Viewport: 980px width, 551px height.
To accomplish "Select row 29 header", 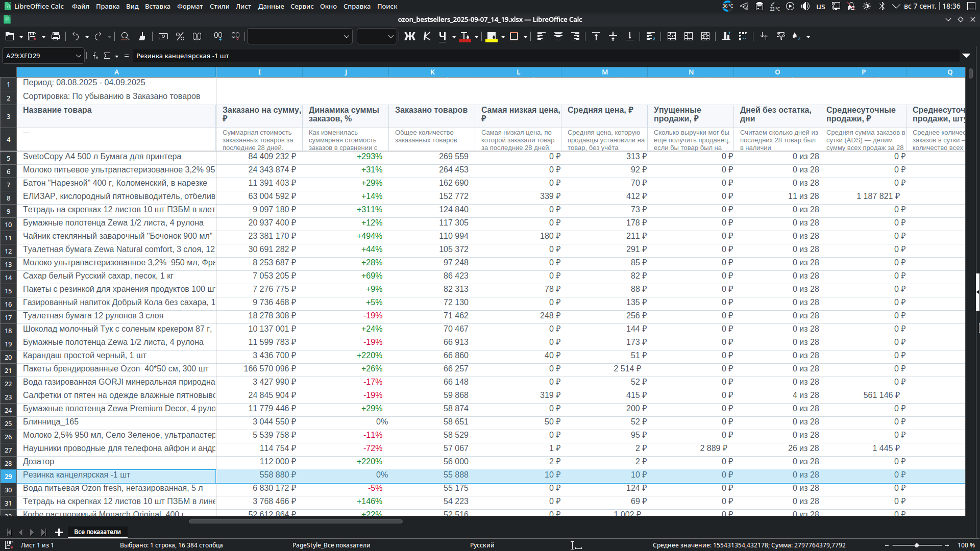I will pos(9,476).
